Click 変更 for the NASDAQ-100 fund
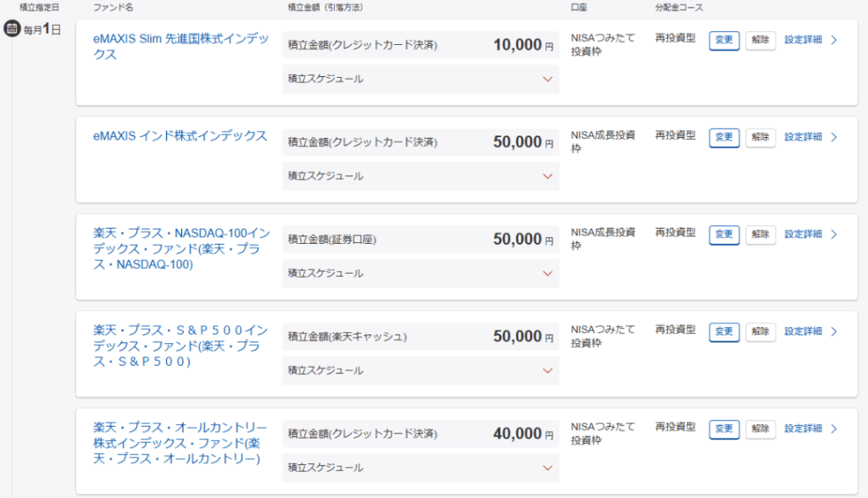Image resolution: width=868 pixels, height=498 pixels. click(x=724, y=235)
